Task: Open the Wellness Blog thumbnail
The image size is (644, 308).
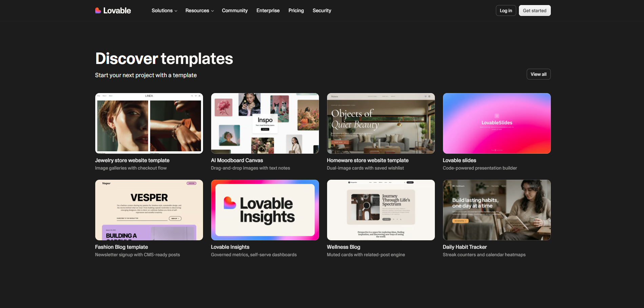Action: (381, 210)
